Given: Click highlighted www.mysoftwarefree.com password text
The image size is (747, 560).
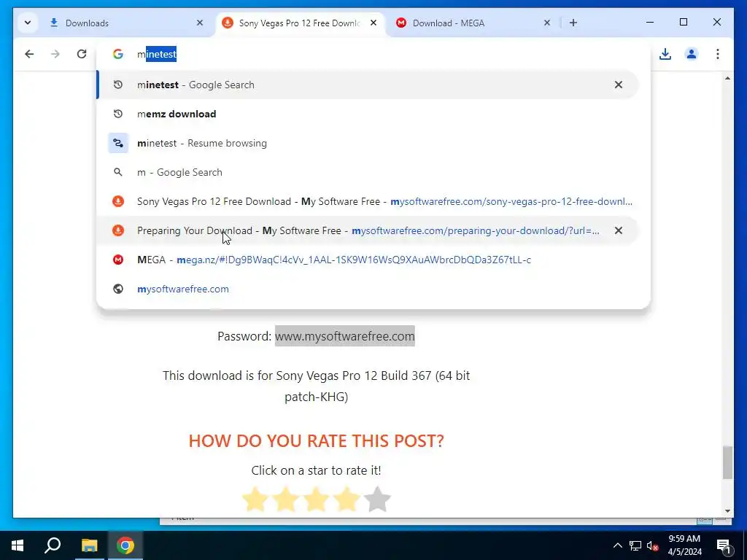Looking at the screenshot, I should point(344,336).
